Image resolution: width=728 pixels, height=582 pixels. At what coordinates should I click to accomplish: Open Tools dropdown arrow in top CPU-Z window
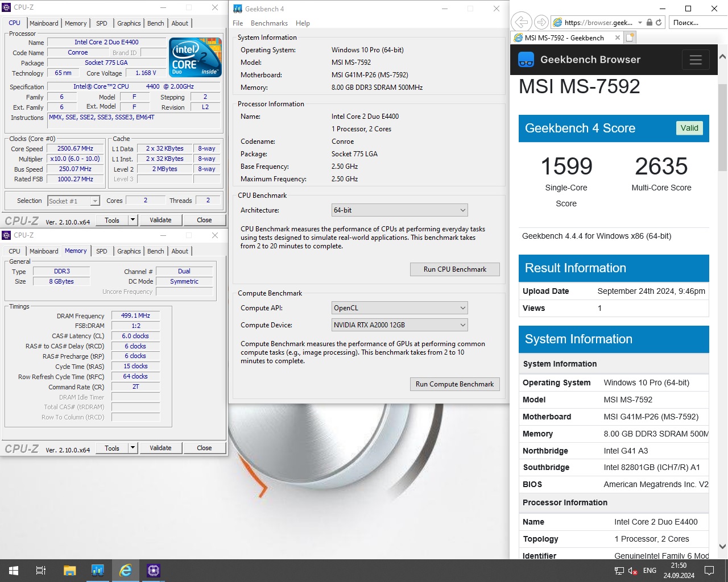133,220
